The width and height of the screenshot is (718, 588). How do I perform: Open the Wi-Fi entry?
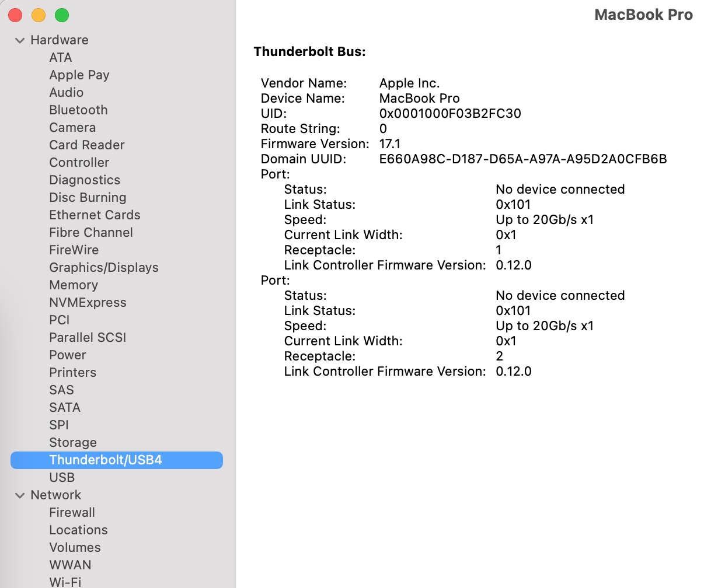click(x=65, y=582)
